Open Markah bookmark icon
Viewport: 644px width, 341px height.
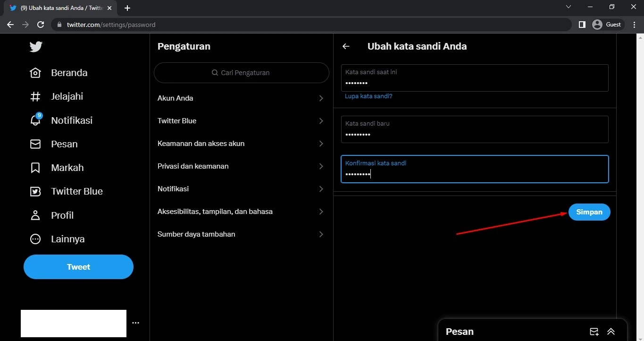tap(35, 168)
